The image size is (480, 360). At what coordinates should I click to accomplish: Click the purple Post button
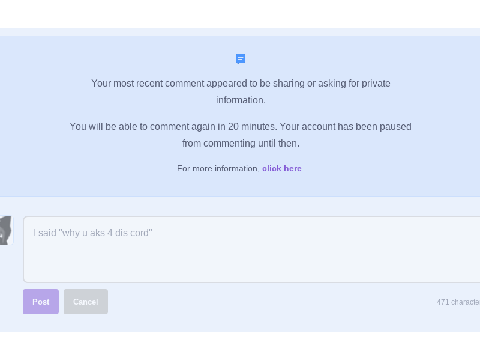pyautogui.click(x=41, y=302)
